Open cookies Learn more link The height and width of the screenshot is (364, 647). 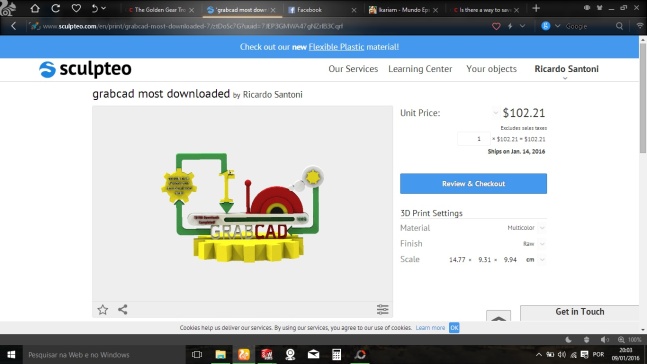430,328
